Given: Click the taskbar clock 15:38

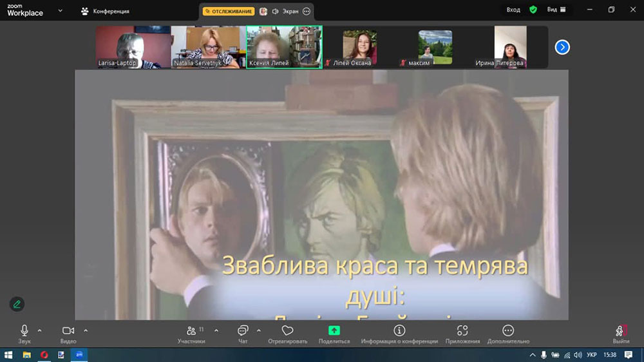Looking at the screenshot, I should (x=610, y=355).
